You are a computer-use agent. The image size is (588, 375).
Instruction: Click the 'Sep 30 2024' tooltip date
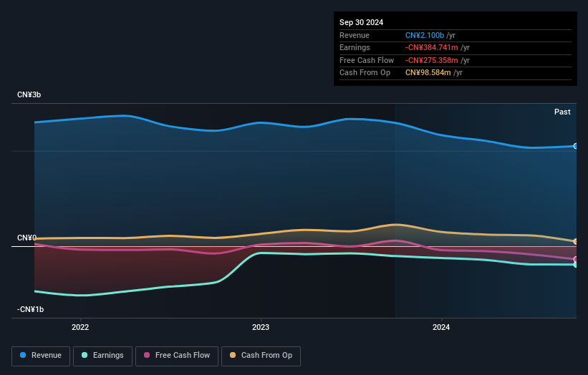pos(361,22)
